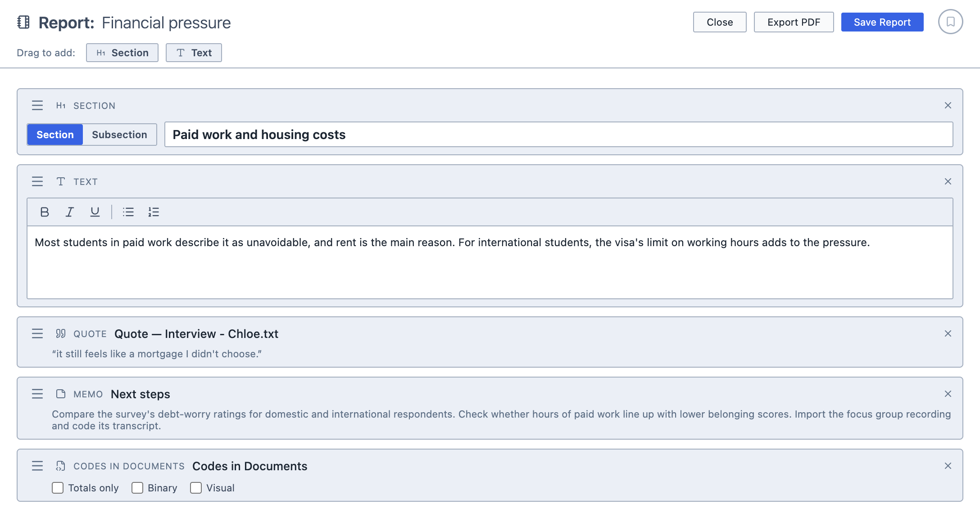Click the Codes in Documents file icon

pos(61,466)
